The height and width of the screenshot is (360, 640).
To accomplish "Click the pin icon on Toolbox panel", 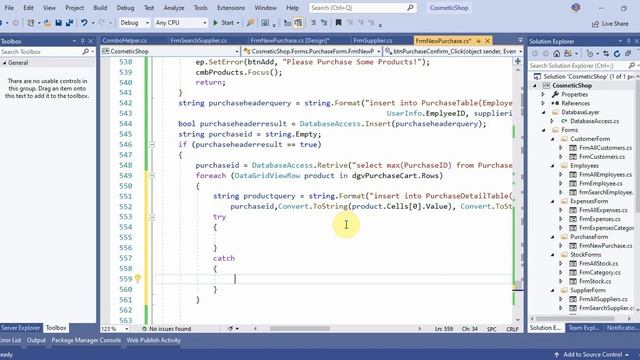I will 82,41.
